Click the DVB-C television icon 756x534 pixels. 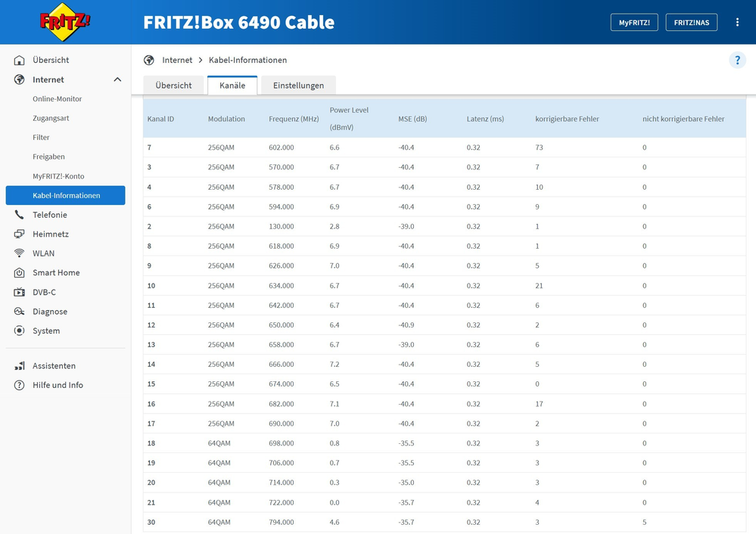click(x=19, y=292)
